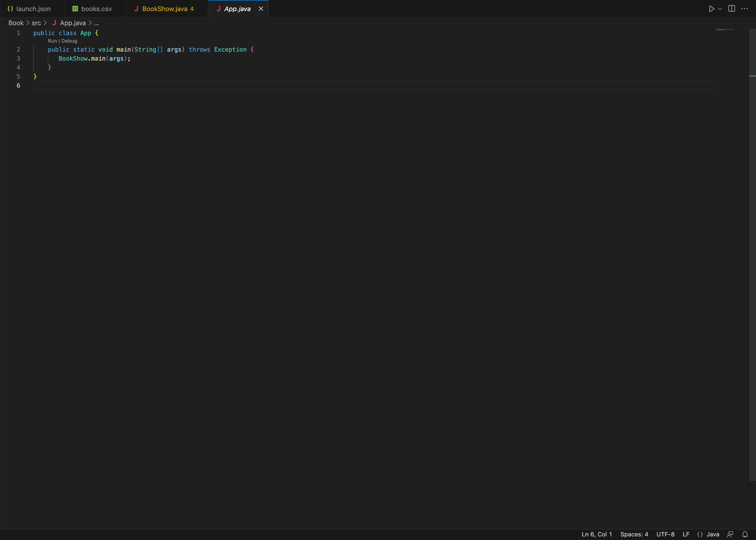Click the Run Java button in the editor toolbar
Screen dimensions: 756x540
[x=711, y=9]
